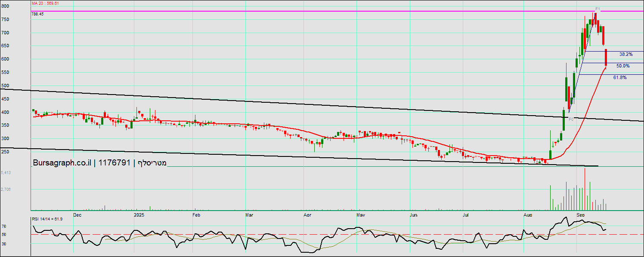Click the F1 Fibonacci peak marker
This screenshot has height=257, width=644.
click(598, 9)
